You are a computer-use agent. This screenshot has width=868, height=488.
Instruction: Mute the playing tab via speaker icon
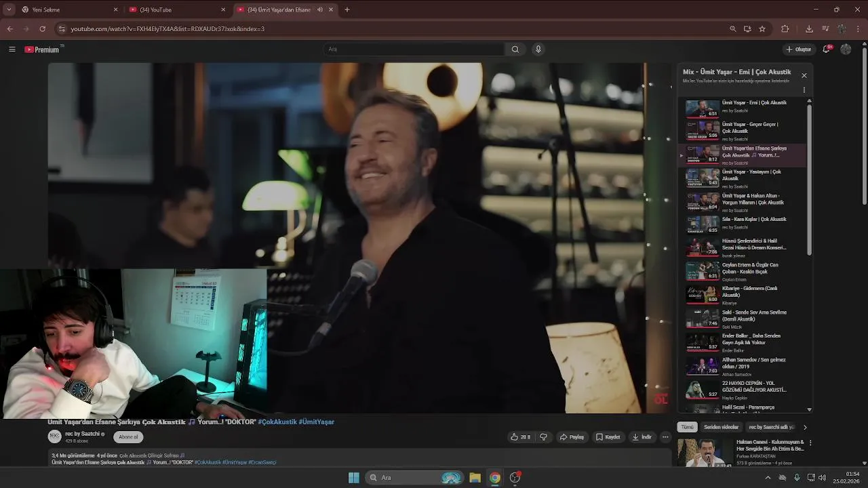pyautogui.click(x=320, y=9)
